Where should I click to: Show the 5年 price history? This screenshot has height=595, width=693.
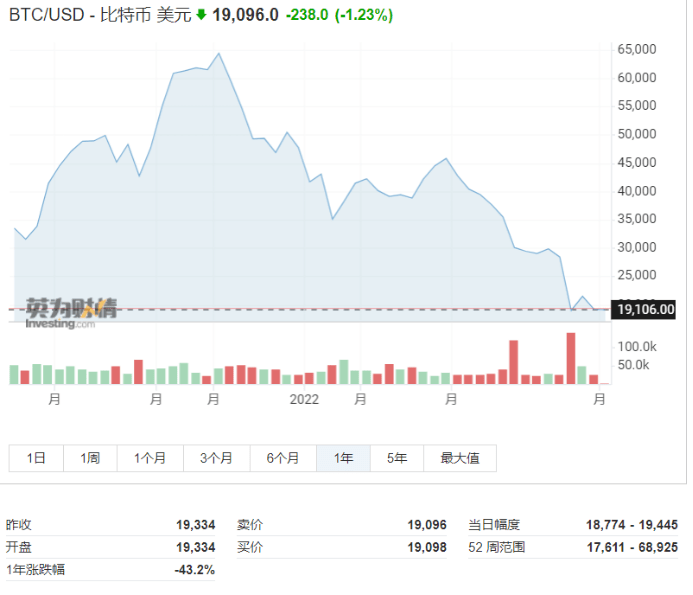point(397,458)
